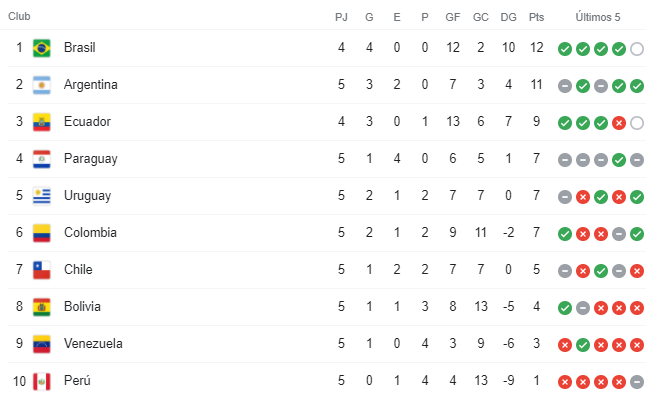Click the Pts column header

tap(537, 17)
